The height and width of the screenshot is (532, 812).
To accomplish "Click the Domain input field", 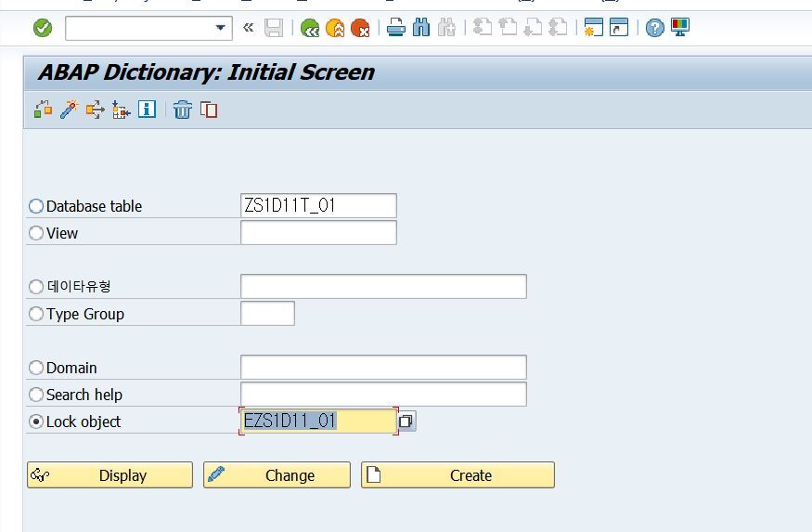I will coord(384,368).
